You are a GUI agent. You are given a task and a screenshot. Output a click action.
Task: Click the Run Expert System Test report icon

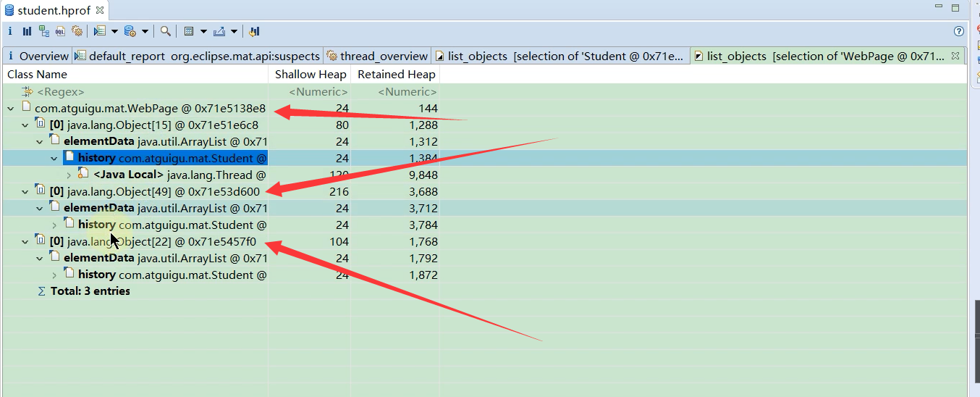point(100,31)
